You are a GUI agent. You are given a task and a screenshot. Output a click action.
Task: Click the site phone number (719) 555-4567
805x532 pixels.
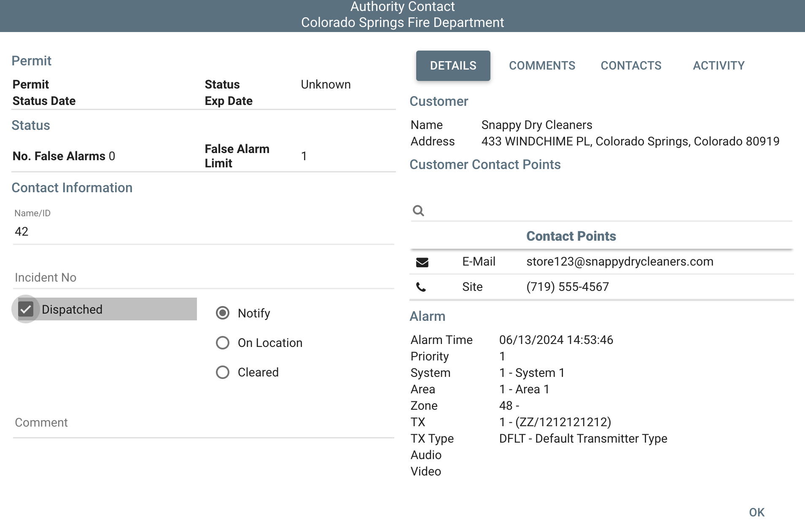click(x=568, y=287)
